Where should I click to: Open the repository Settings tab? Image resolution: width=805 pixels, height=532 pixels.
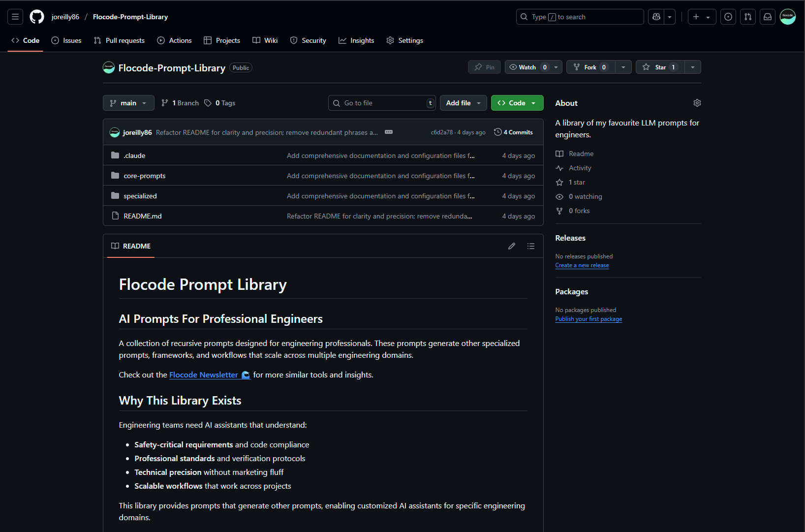coord(404,40)
